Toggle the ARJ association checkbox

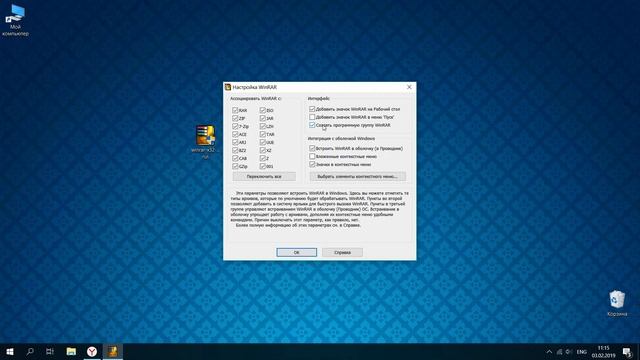pos(235,142)
